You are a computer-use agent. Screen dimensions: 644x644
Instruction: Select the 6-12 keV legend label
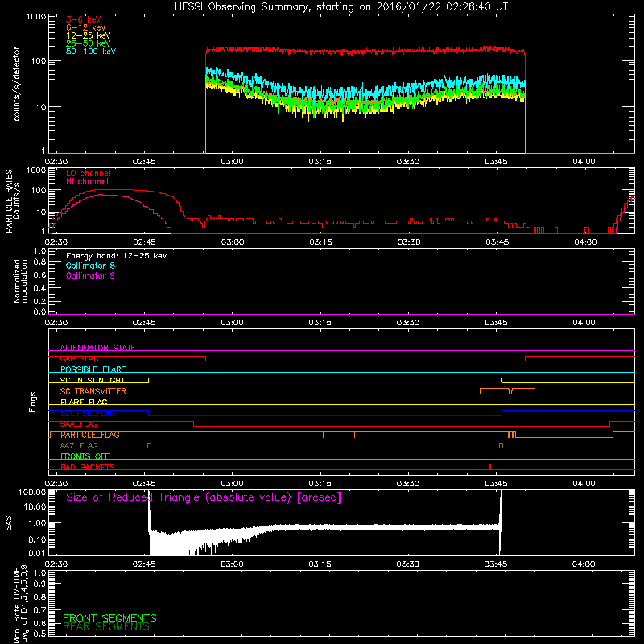tap(86, 27)
